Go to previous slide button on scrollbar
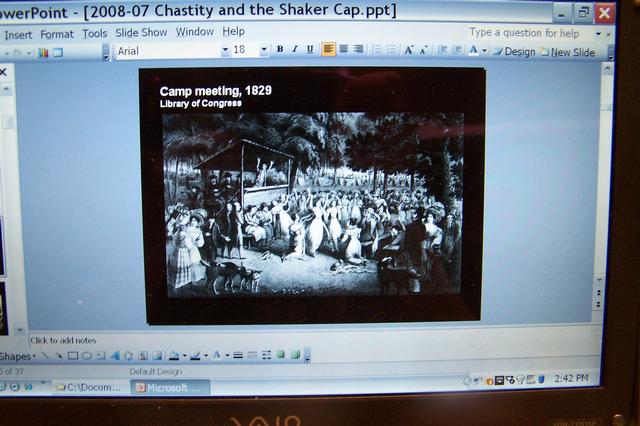This screenshot has height=426, width=640. pyautogui.click(x=598, y=293)
